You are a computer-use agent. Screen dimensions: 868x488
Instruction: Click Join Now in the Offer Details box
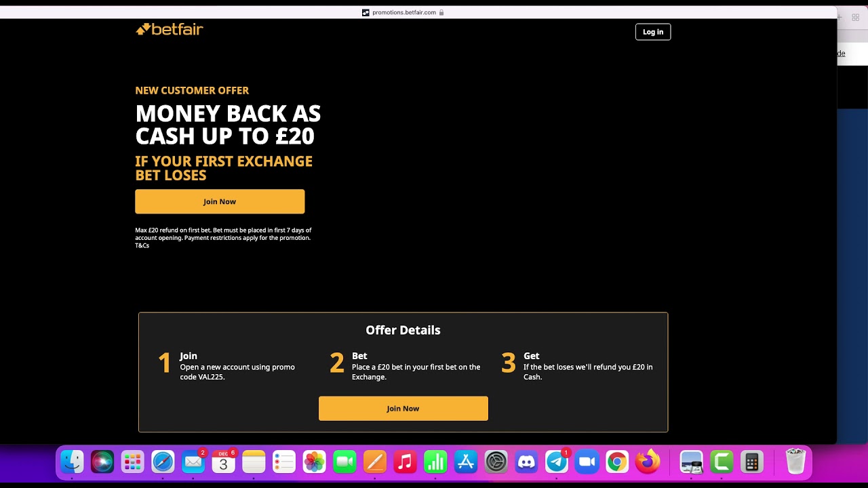click(403, 408)
